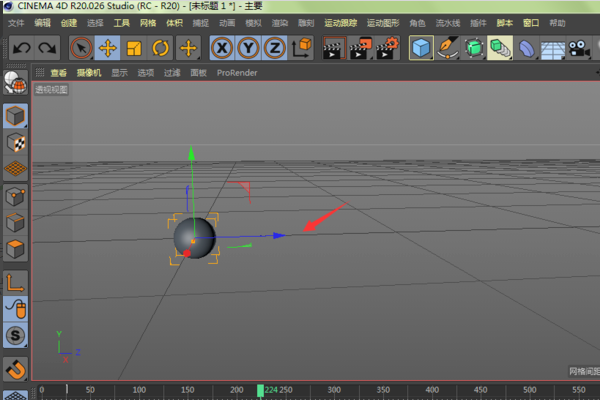This screenshot has height=400, width=600.
Task: Toggle the Y axis lock
Action: [x=248, y=47]
